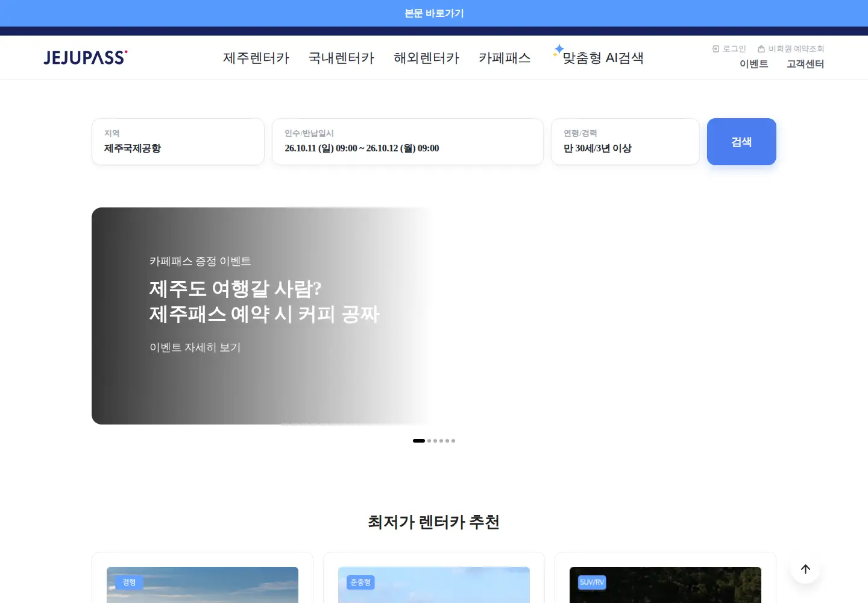The height and width of the screenshot is (603, 868).
Task: Open the 카페패스 menu
Action: tap(505, 58)
